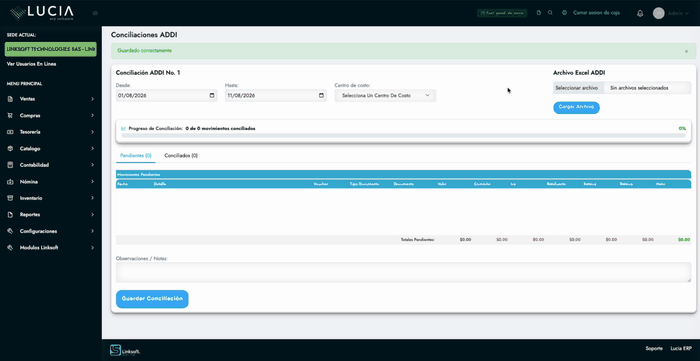
Task: Switch to the Pendientes (0) tab
Action: click(x=136, y=156)
